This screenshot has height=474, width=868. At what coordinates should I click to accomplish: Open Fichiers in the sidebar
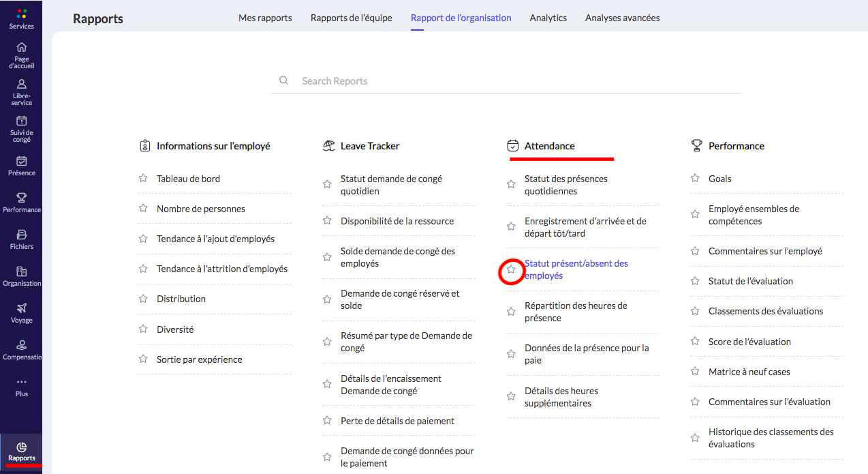[x=21, y=235]
